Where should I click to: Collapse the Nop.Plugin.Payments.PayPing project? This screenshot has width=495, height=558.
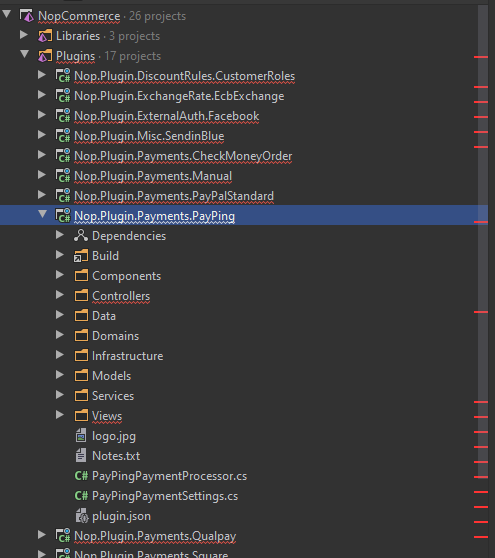(x=43, y=214)
